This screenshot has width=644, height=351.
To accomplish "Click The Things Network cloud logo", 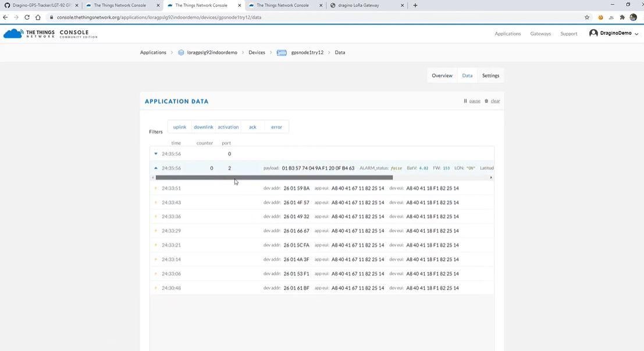I will pyautogui.click(x=13, y=34).
